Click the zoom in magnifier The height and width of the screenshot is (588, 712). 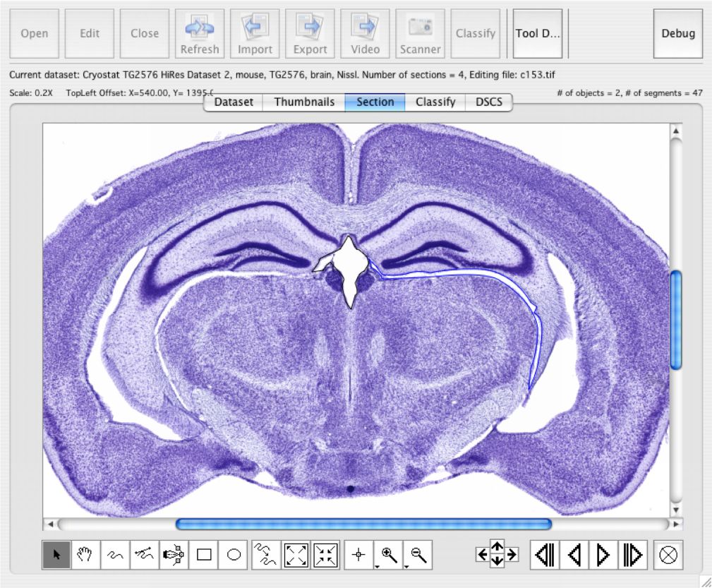pos(387,555)
